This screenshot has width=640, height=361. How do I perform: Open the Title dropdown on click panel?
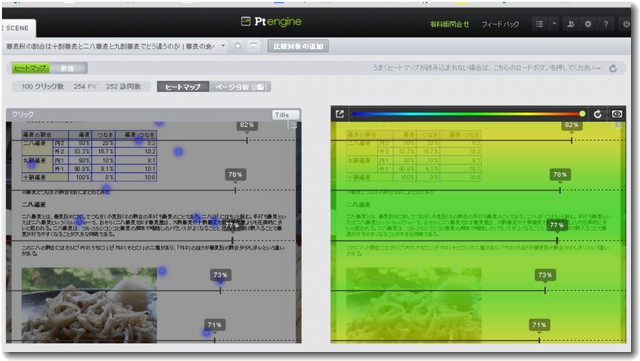(286, 115)
